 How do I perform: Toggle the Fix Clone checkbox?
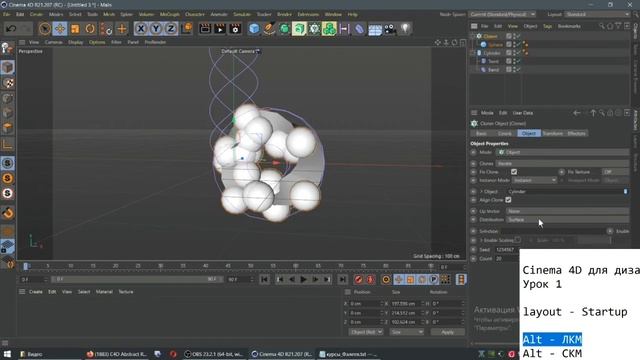(514, 172)
